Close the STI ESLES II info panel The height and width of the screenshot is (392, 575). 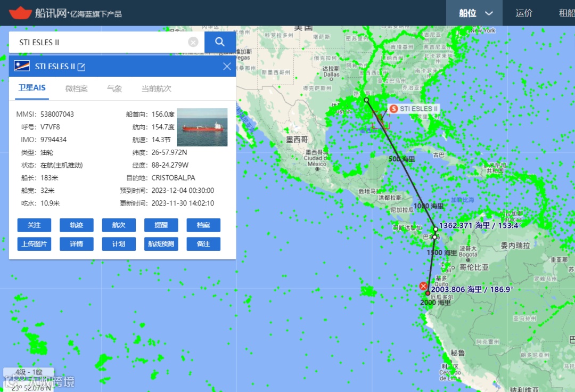[x=227, y=67]
